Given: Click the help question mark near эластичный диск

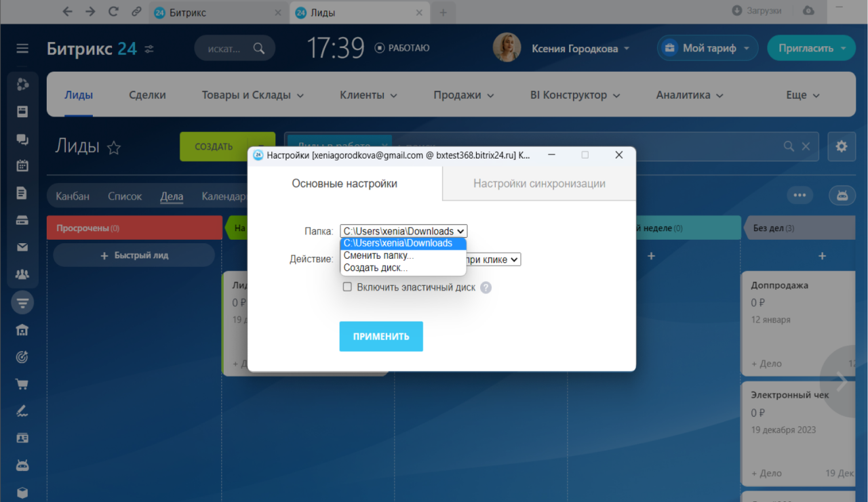Looking at the screenshot, I should (x=486, y=287).
